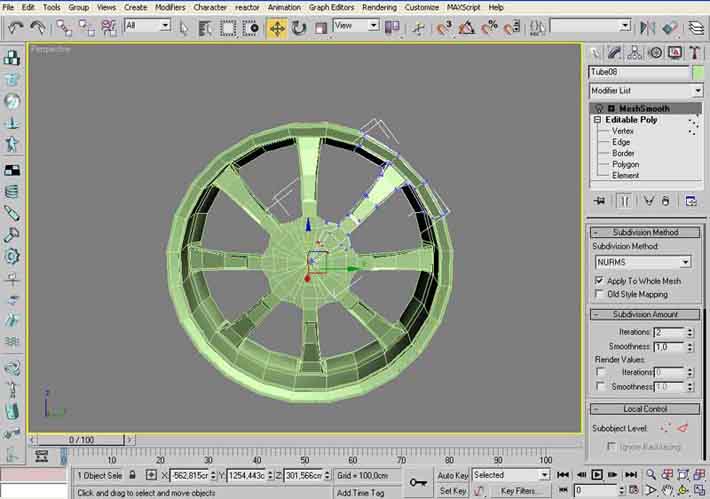Click the Play Animation button
The image size is (710, 499).
pos(597,475)
